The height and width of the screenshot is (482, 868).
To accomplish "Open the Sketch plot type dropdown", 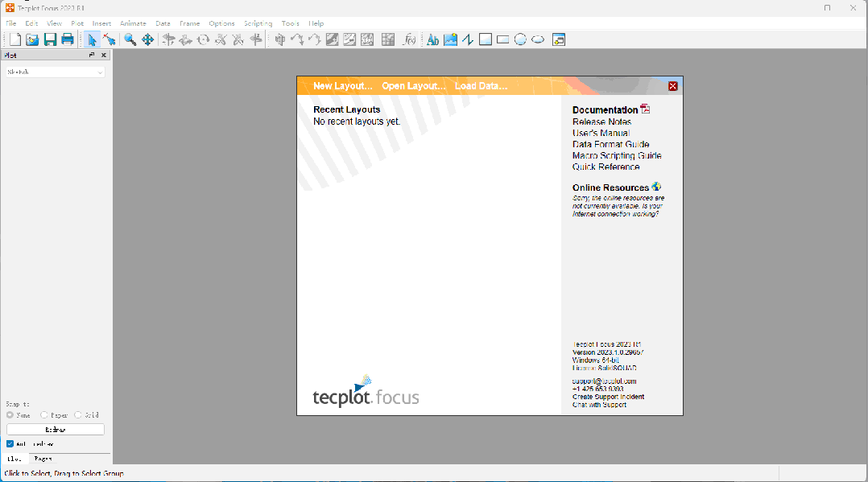I will [56, 72].
